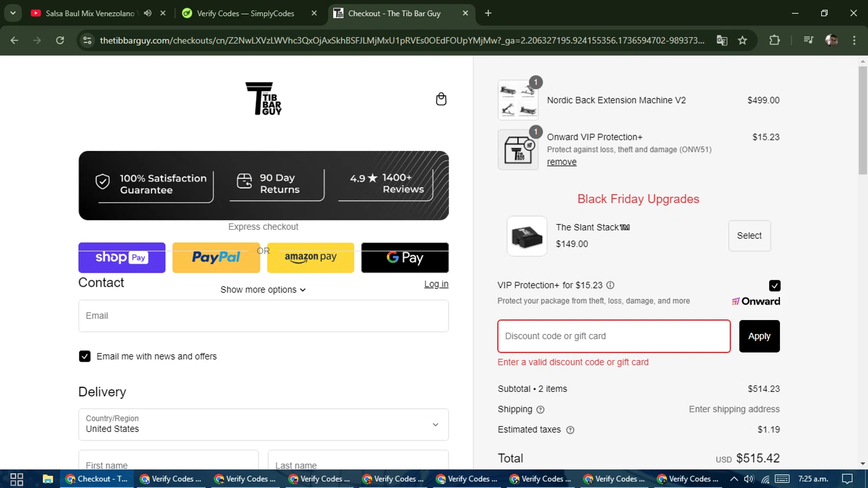
Task: Close the Verify Codes — SimplyCodes tab
Action: point(314,13)
